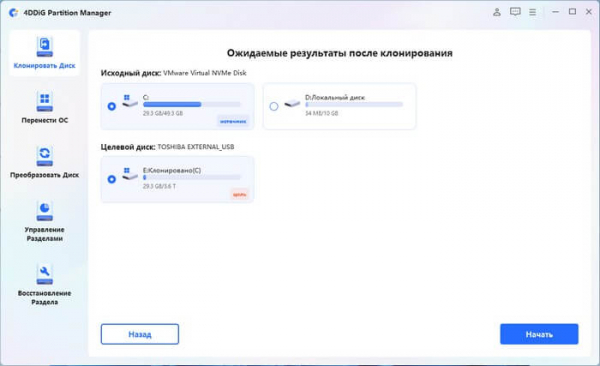Viewport: 600px width, 366px height.
Task: Select the D: Локальный диск radio button
Action: (x=274, y=106)
